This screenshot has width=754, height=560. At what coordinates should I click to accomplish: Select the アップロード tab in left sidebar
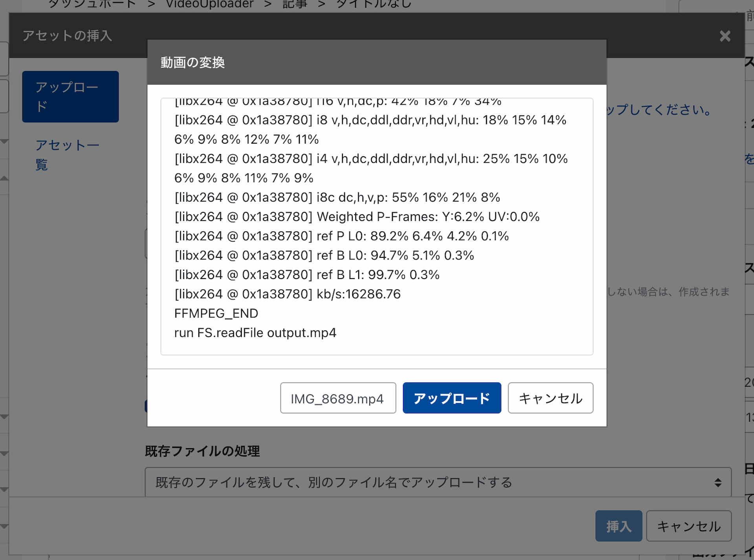[70, 97]
